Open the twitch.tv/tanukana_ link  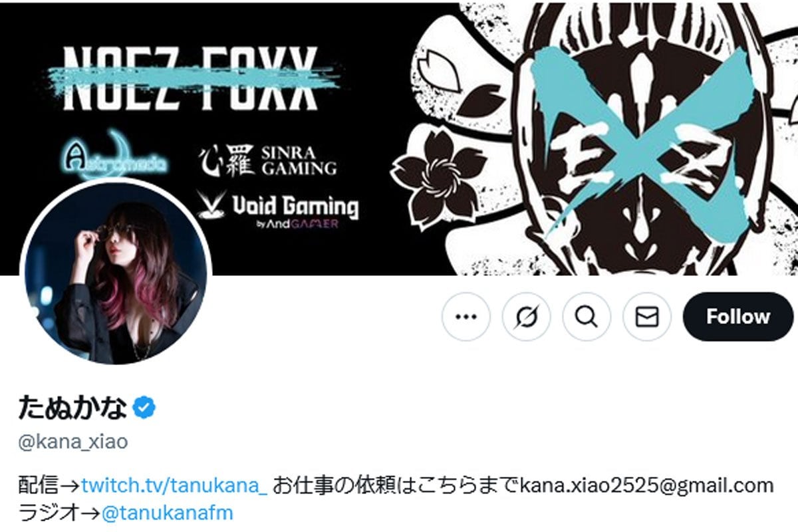pyautogui.click(x=174, y=485)
